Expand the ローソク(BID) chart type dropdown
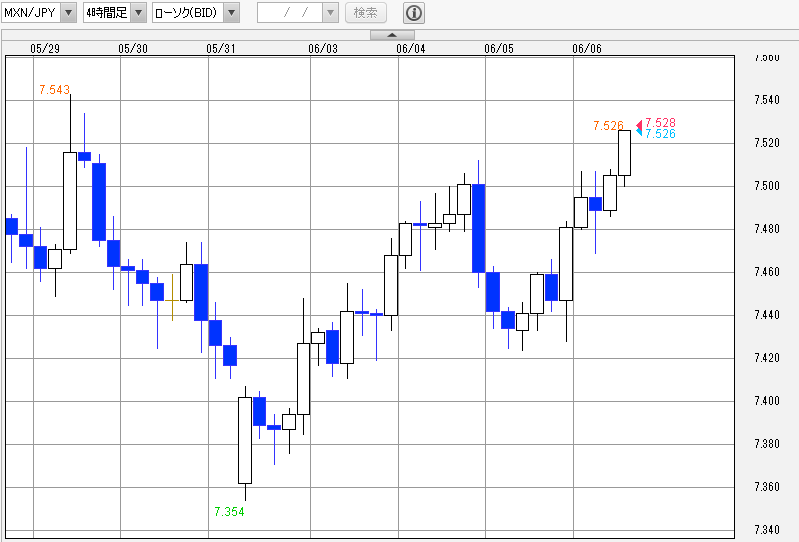 click(x=231, y=13)
